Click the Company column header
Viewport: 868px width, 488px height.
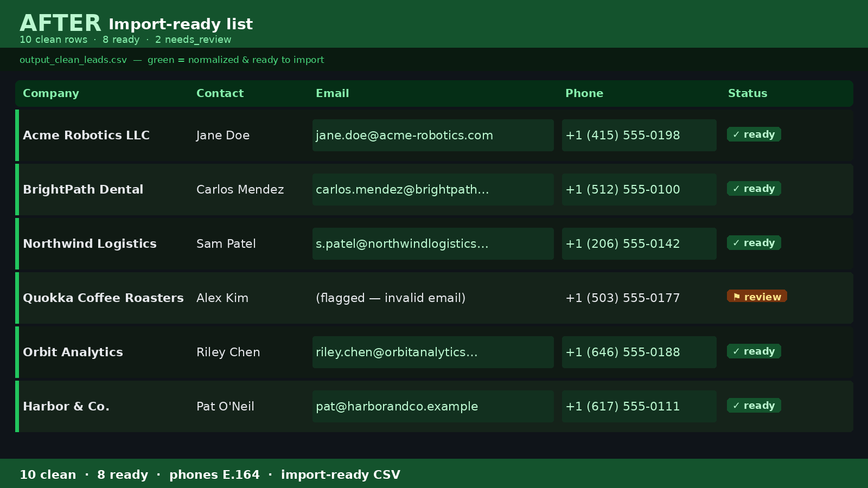point(51,93)
